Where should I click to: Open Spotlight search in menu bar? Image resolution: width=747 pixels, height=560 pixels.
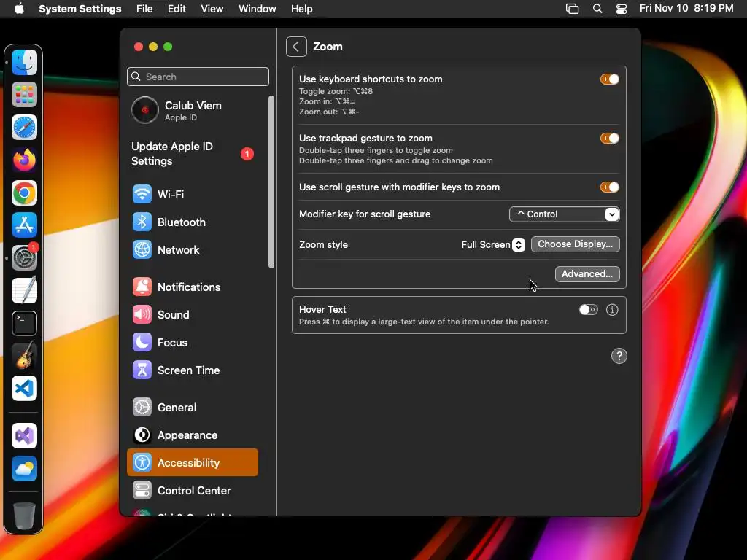(597, 9)
